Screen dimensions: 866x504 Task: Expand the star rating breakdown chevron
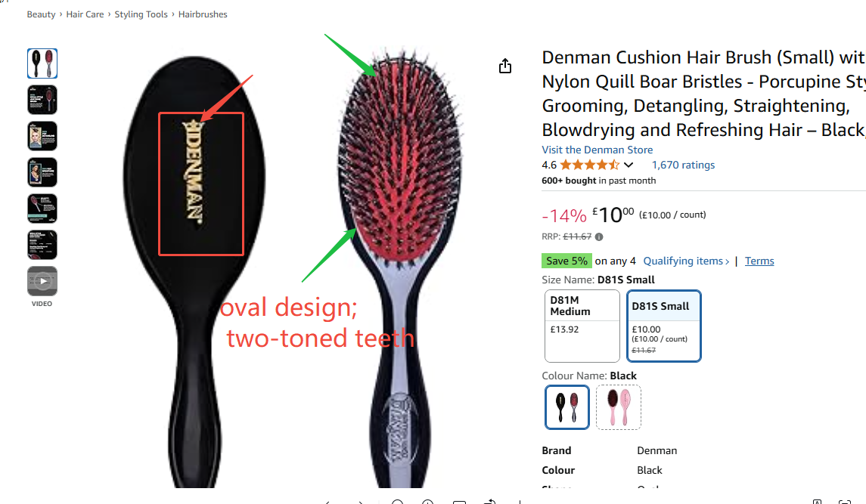click(629, 165)
